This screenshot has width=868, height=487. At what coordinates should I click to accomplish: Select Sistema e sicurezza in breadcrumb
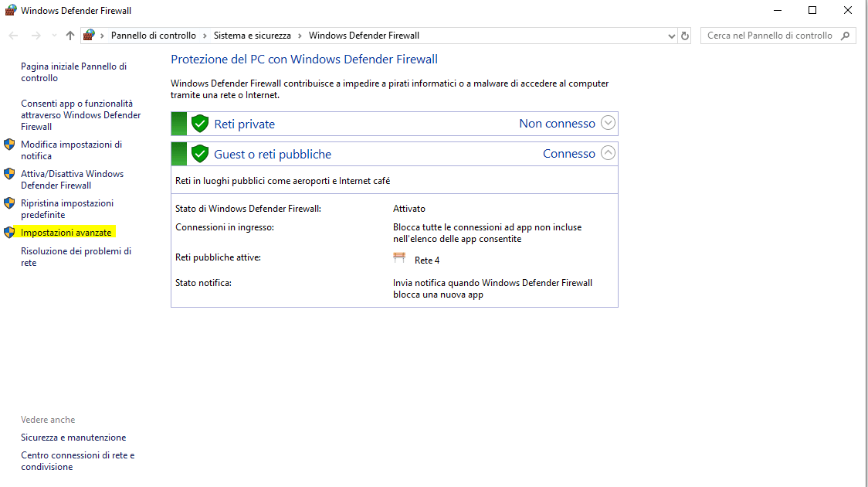tap(252, 36)
